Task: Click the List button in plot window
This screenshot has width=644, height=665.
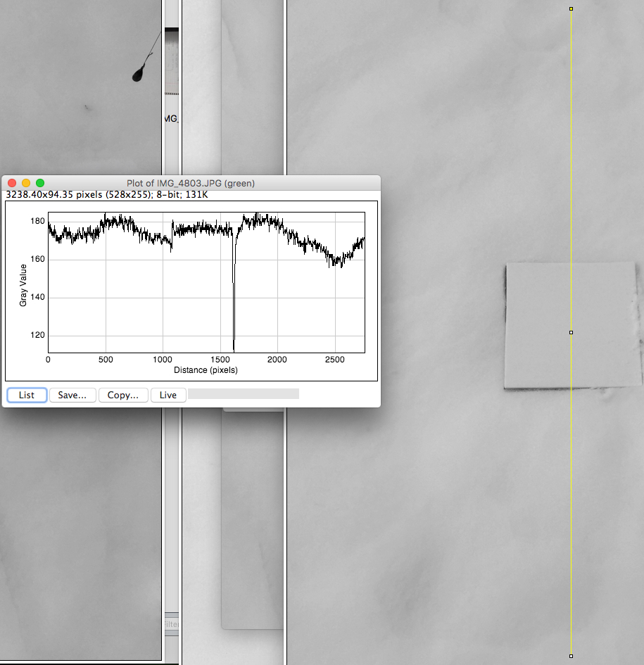Action: pyautogui.click(x=27, y=395)
